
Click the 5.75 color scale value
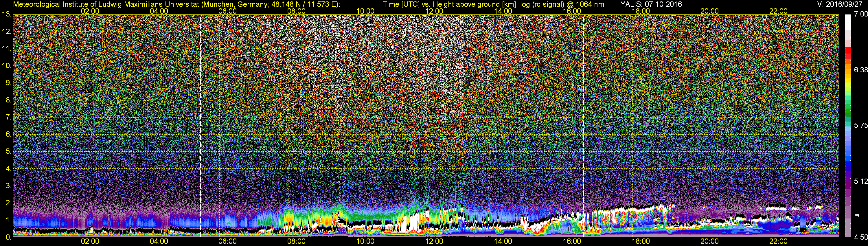tap(861, 125)
